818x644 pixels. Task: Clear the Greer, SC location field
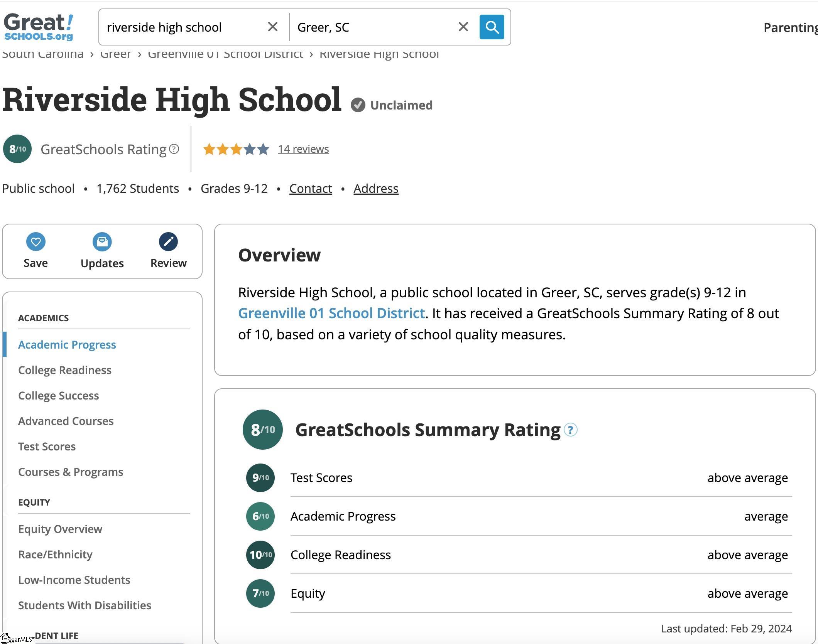pos(463,27)
